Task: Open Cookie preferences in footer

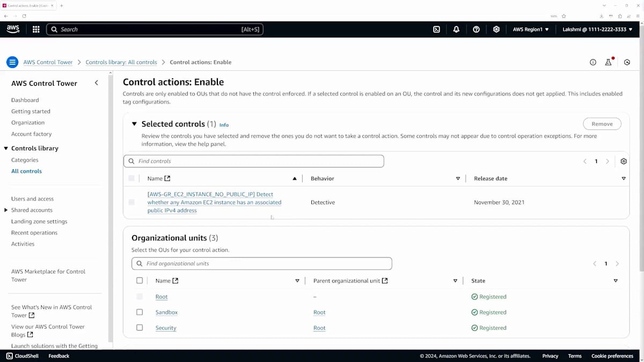Action: [x=612, y=356]
